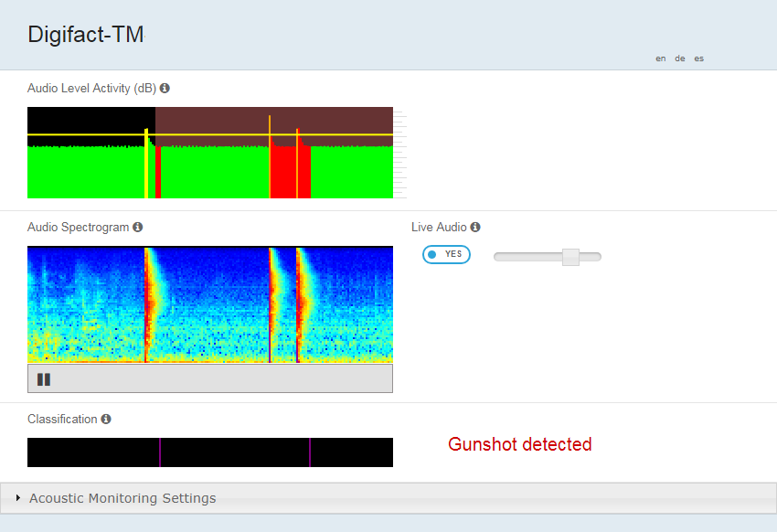
Task: Click the Gunshot detected alert text
Action: [520, 444]
